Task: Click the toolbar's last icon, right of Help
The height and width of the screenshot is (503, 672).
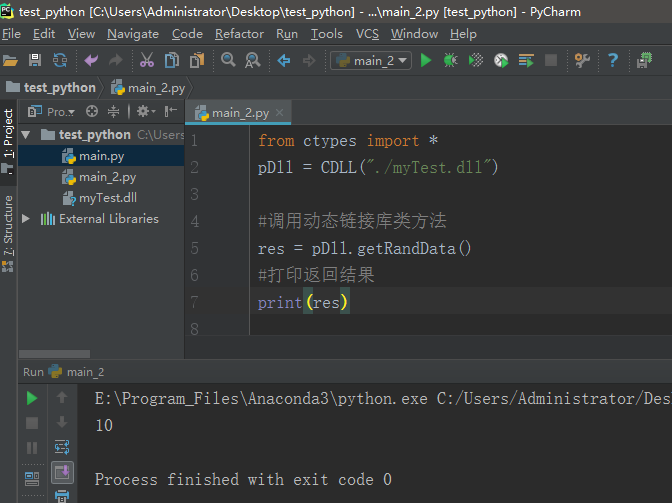Action: coord(644,60)
